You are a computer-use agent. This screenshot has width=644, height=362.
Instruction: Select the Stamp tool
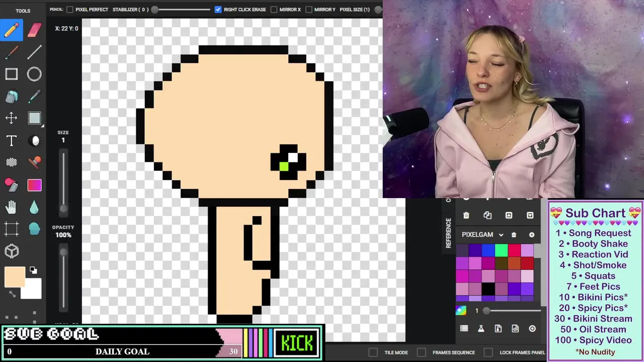pyautogui.click(x=34, y=162)
